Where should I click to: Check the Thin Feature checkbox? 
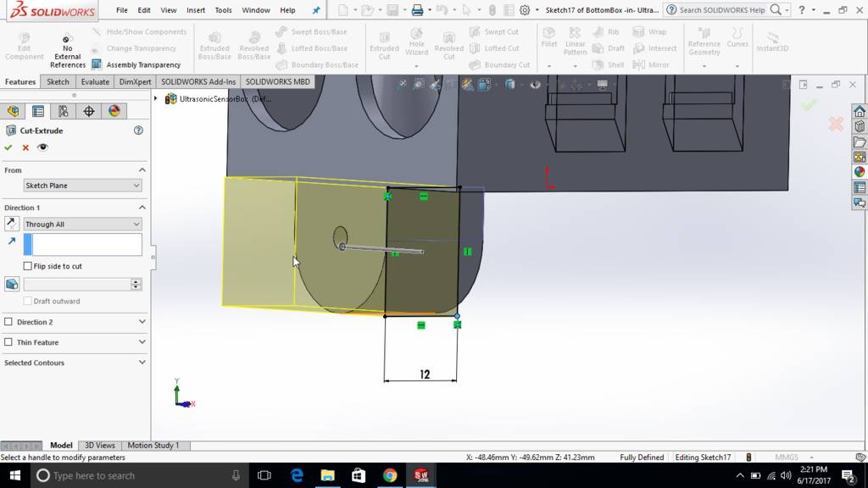8,342
